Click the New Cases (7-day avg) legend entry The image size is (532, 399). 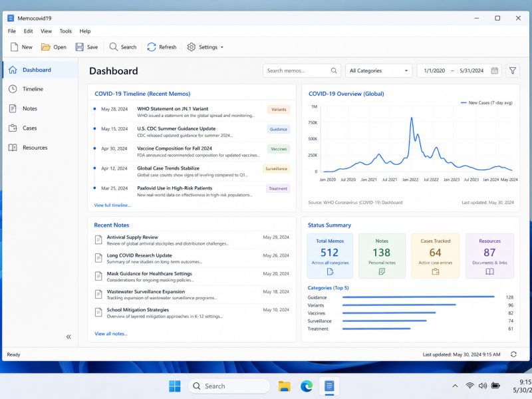486,102
